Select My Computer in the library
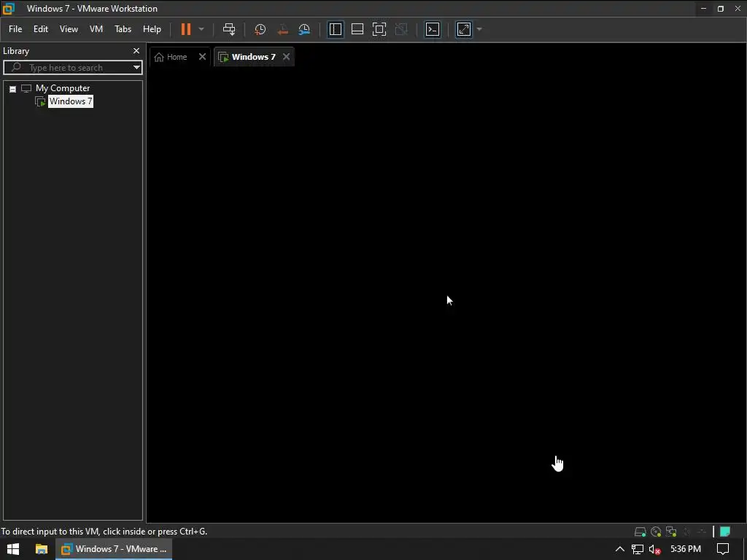Viewport: 747px width, 560px height. pos(63,88)
